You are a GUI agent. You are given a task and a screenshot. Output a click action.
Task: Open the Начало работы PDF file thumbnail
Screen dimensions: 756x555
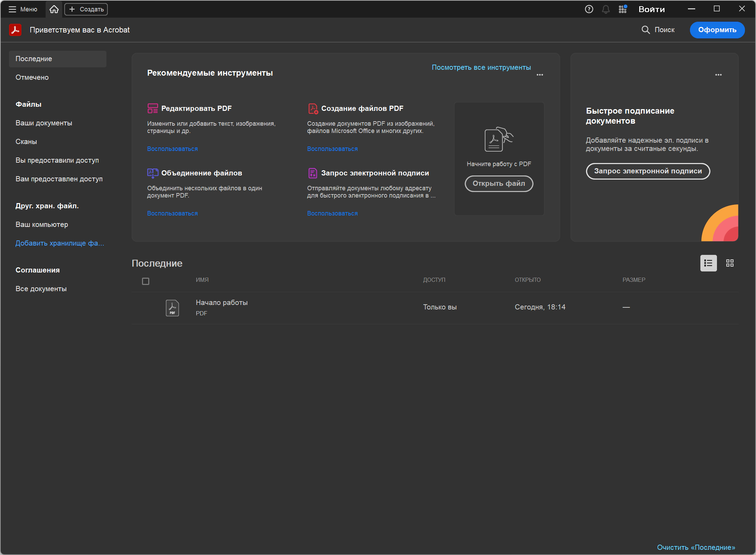pos(172,308)
